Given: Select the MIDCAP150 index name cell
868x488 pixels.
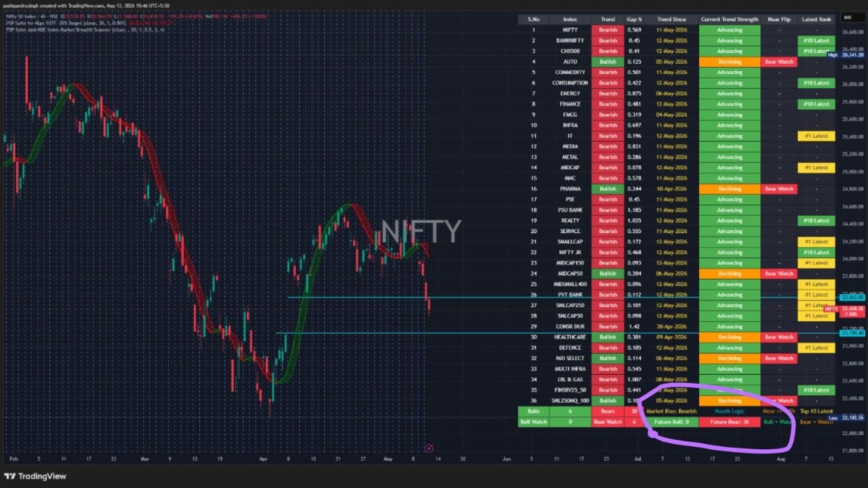Looking at the screenshot, I should pyautogui.click(x=570, y=263).
